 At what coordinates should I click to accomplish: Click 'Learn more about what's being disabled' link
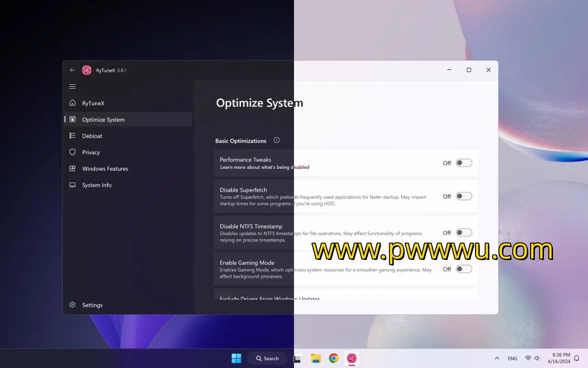click(x=264, y=167)
